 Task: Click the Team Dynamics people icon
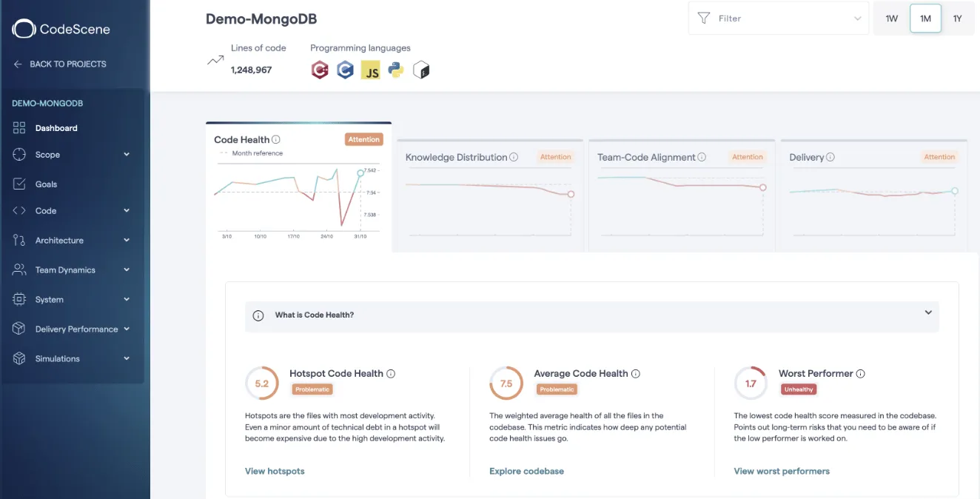point(19,270)
